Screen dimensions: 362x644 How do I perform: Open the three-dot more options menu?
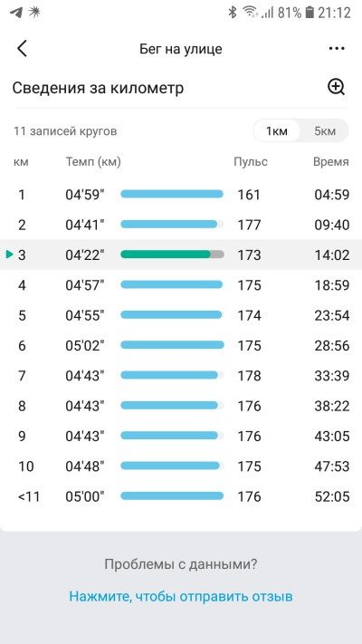point(337,49)
